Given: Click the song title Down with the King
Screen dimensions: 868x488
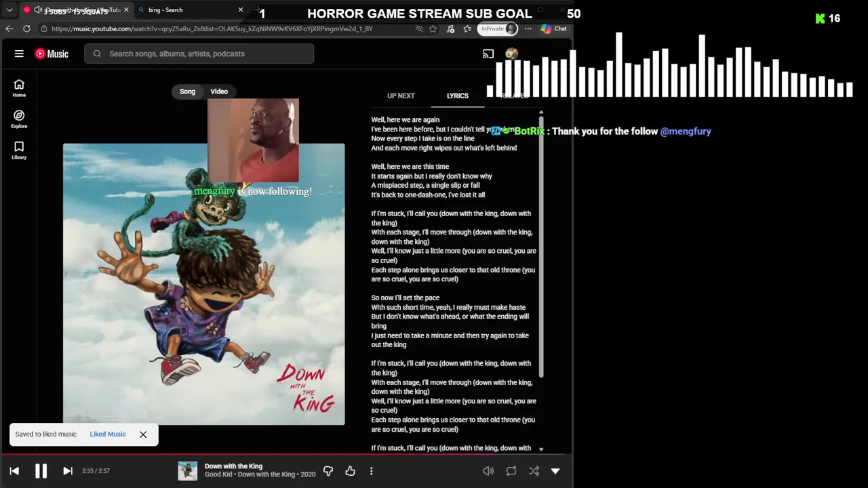Looking at the screenshot, I should (233, 466).
